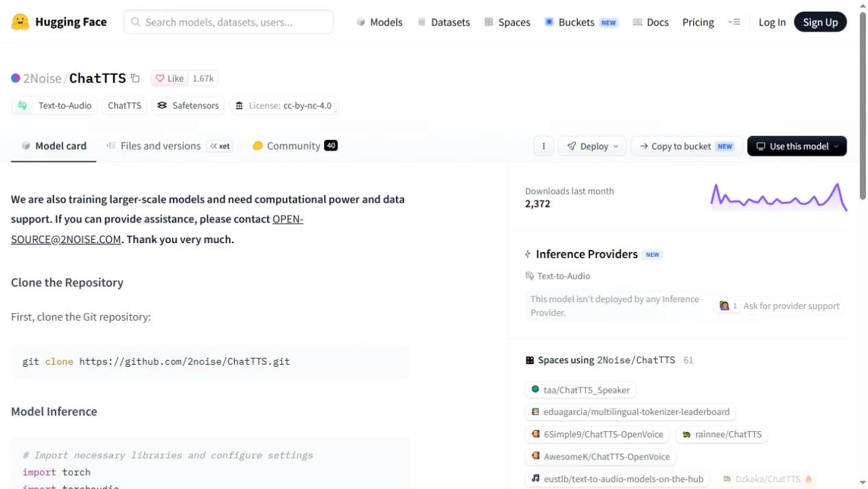Click the Buckets icon in navbar
Image resolution: width=868 pixels, height=489 pixels.
[549, 22]
